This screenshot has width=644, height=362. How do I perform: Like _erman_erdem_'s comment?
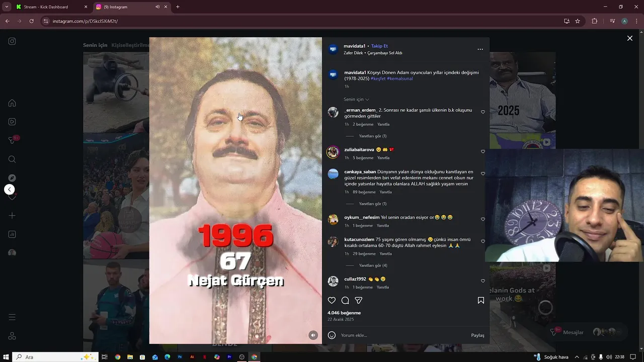(x=483, y=112)
